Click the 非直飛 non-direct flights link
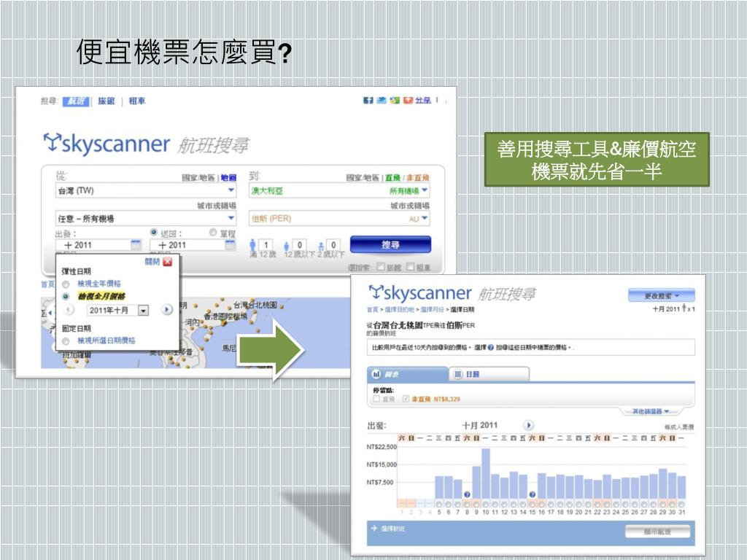Screen dimensions: 747x560 [417, 178]
